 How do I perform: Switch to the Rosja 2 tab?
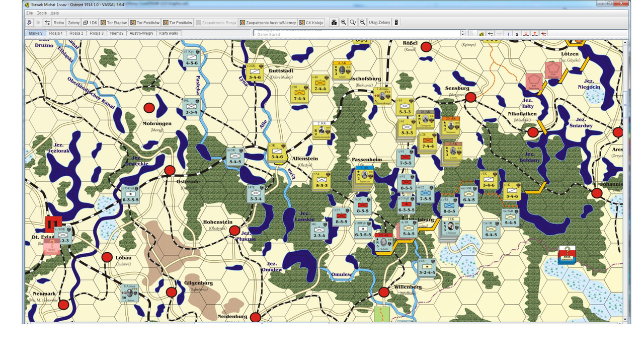76,33
